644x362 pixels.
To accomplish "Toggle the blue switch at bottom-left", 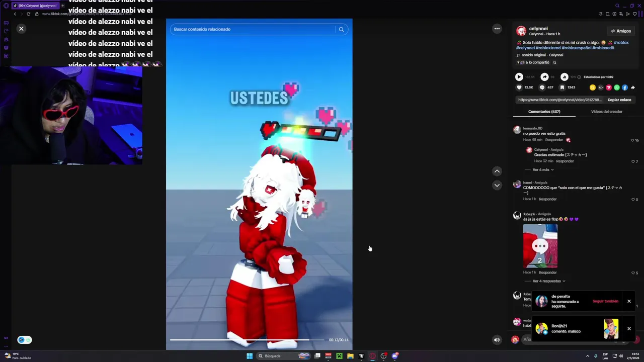I will (x=24, y=340).
